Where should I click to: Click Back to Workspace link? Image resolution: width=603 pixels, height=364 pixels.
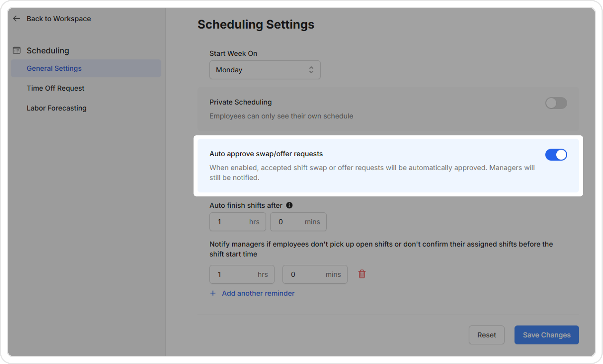[59, 19]
